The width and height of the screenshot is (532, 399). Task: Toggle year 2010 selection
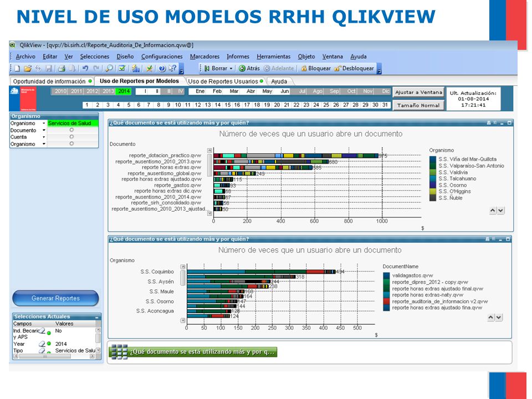pyautogui.click(x=60, y=91)
